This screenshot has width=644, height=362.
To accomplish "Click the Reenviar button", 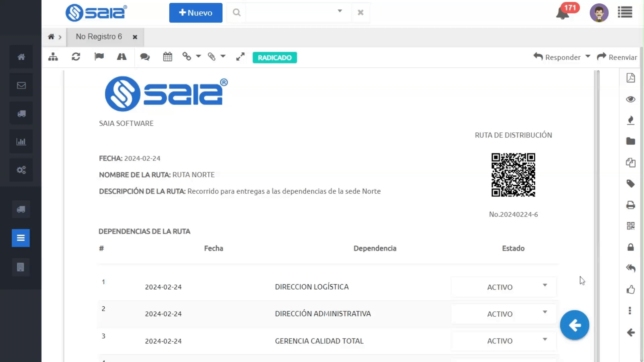I will click(617, 57).
